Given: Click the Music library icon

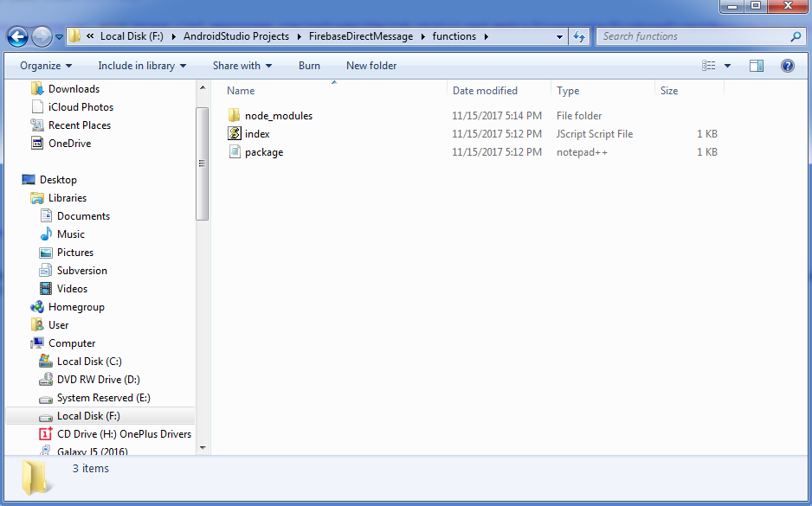Looking at the screenshot, I should point(46,234).
